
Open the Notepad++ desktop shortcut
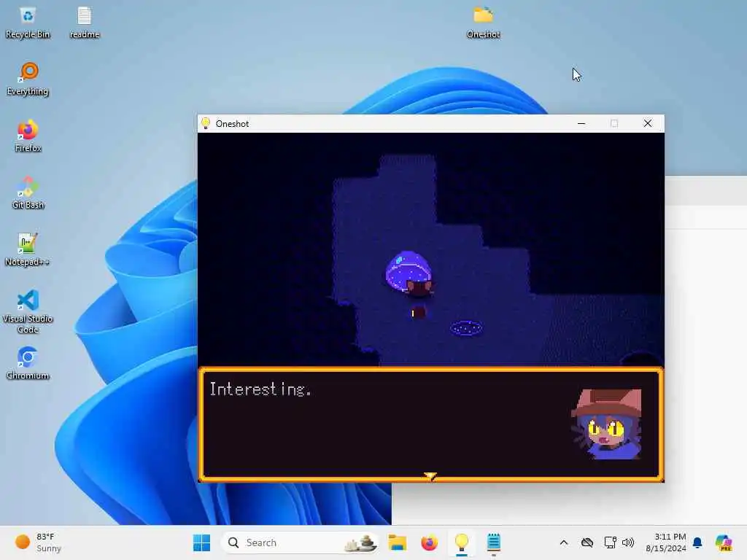pos(27,249)
